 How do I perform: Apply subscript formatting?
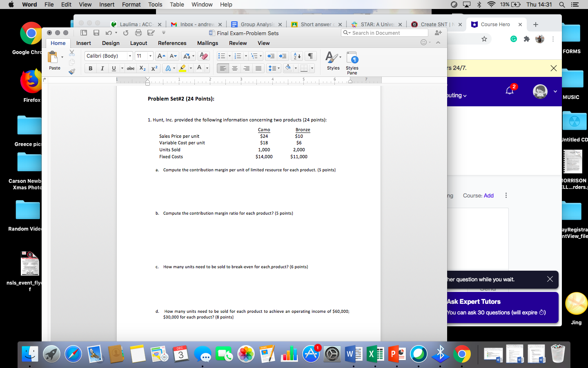(x=143, y=68)
